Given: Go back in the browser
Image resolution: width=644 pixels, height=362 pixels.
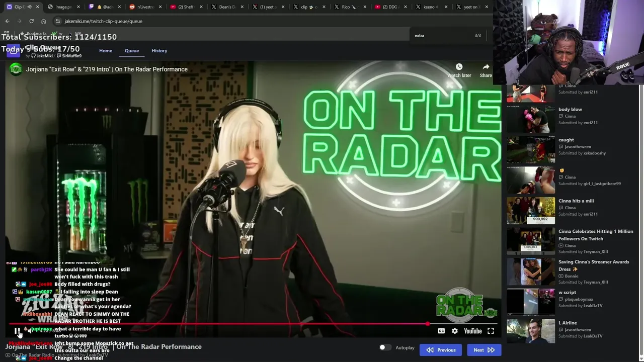Looking at the screenshot, I should [x=7, y=21].
